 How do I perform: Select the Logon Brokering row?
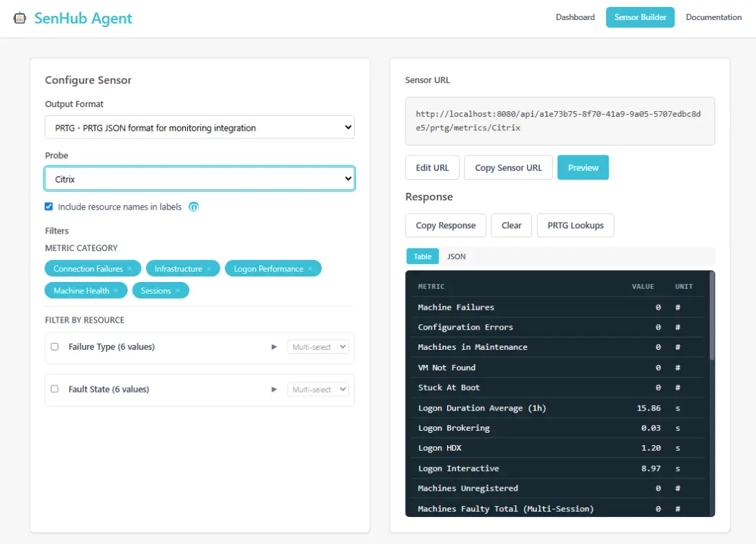558,428
